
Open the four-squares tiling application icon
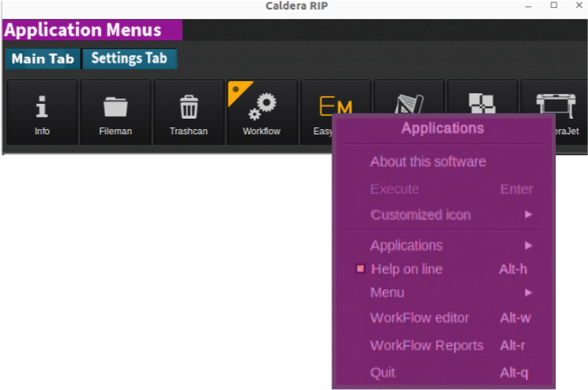coord(482,102)
